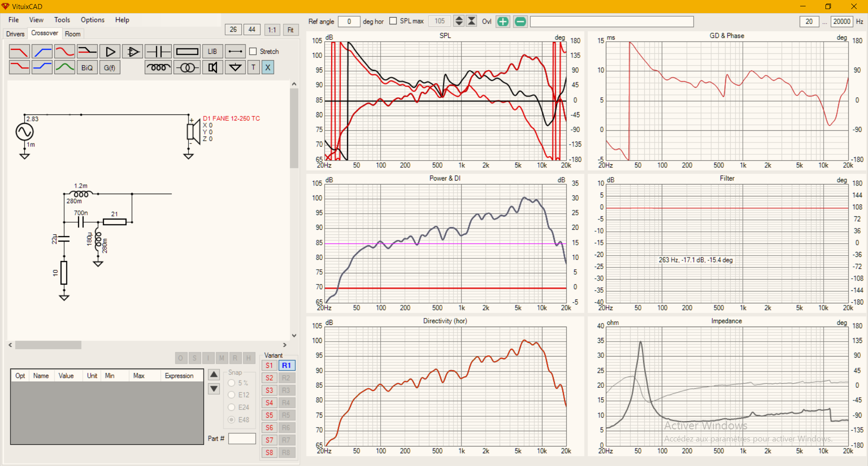Switch to the Drivers tab
The height and width of the screenshot is (466, 868).
coord(15,34)
